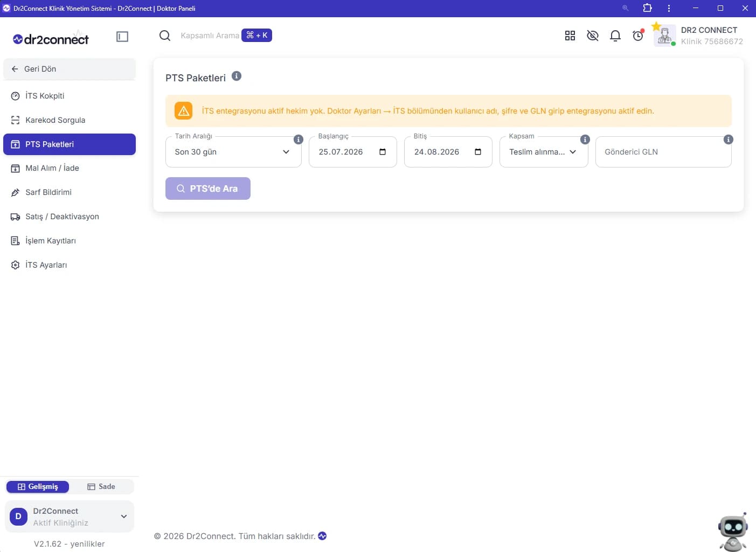The height and width of the screenshot is (552, 756).
Task: Click the Bitiş date field
Action: click(448, 152)
